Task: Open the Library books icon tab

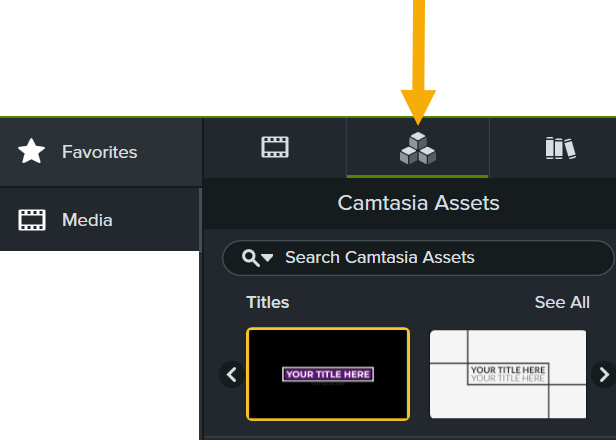Action: click(560, 148)
